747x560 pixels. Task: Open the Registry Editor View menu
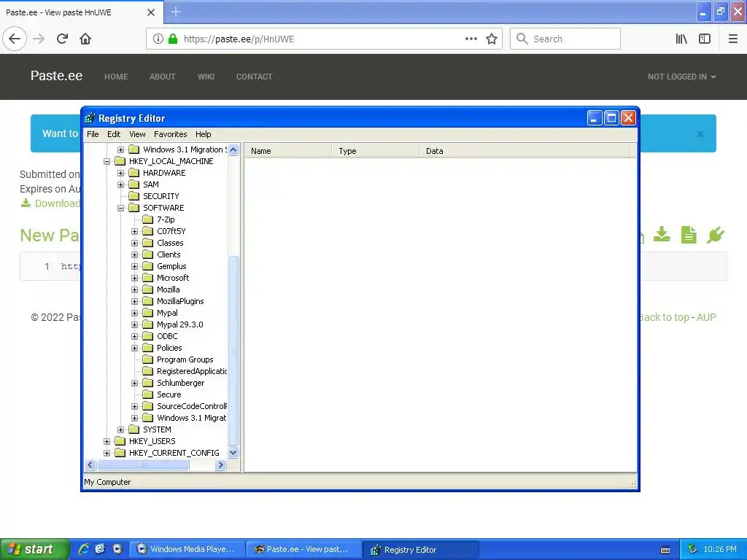pyautogui.click(x=137, y=134)
